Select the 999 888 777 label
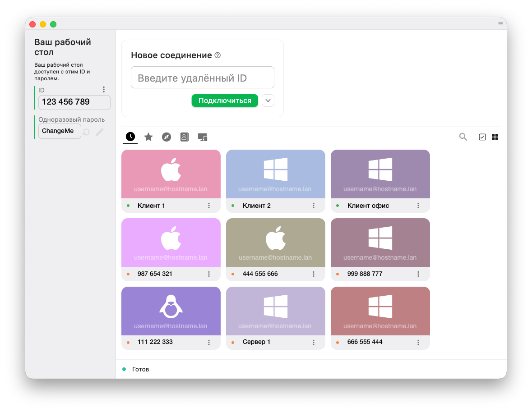This screenshot has height=412, width=532. (x=365, y=274)
